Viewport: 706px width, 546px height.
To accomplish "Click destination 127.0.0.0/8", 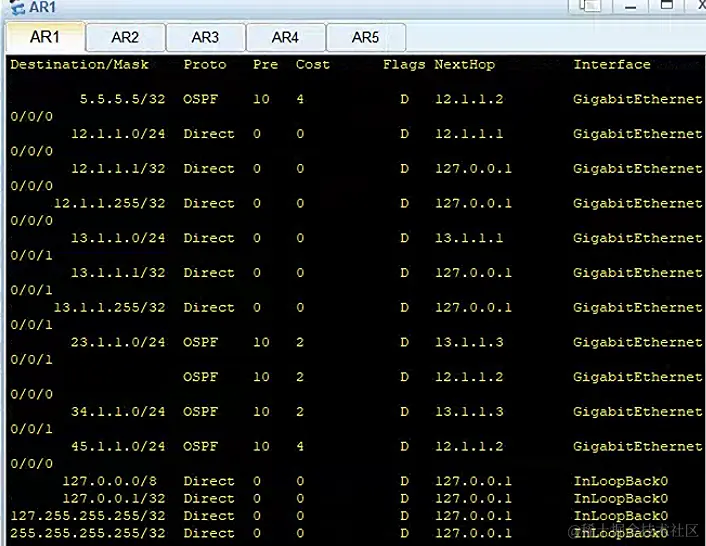I will pos(109,481).
